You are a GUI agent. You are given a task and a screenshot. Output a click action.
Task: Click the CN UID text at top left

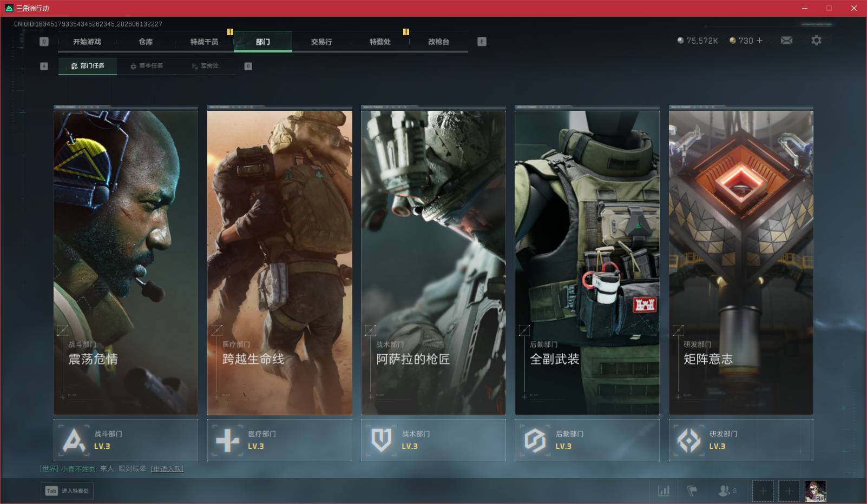[x=88, y=24]
